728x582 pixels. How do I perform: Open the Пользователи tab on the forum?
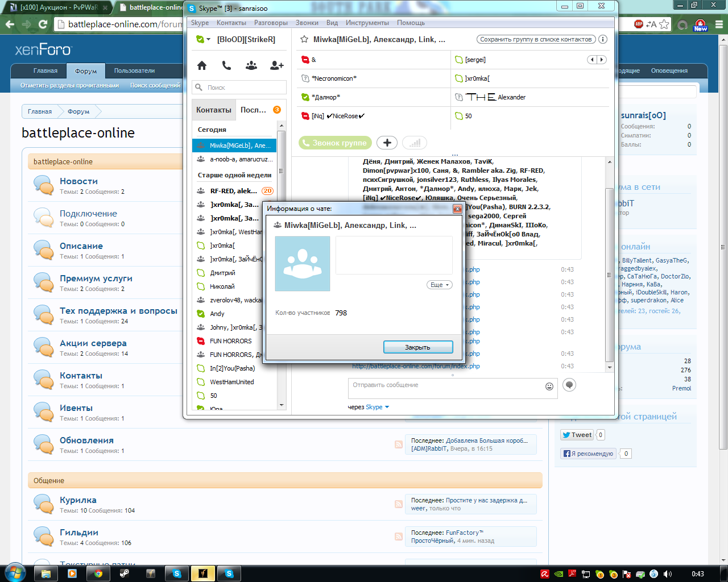(x=134, y=70)
